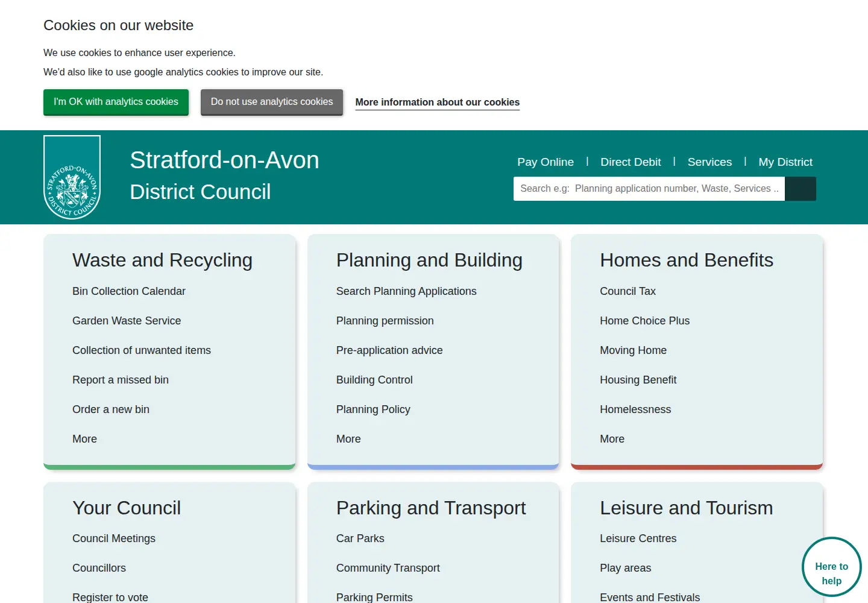Open Services in the header navigation
The width and height of the screenshot is (868, 603).
(x=709, y=162)
